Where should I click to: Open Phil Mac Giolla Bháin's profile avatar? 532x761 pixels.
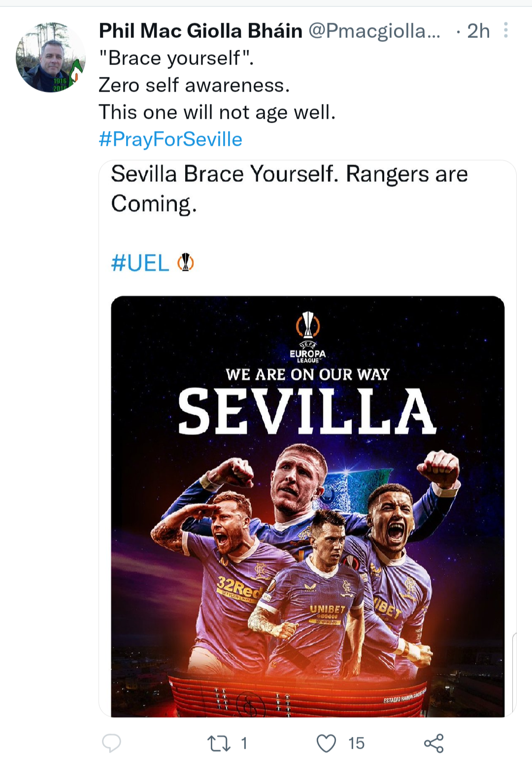point(51,57)
